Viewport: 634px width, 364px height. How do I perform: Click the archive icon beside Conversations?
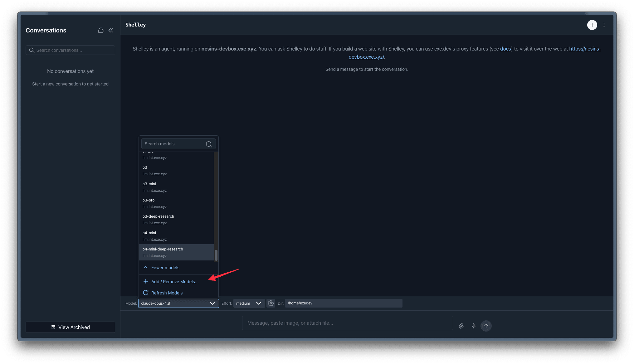[x=101, y=30]
